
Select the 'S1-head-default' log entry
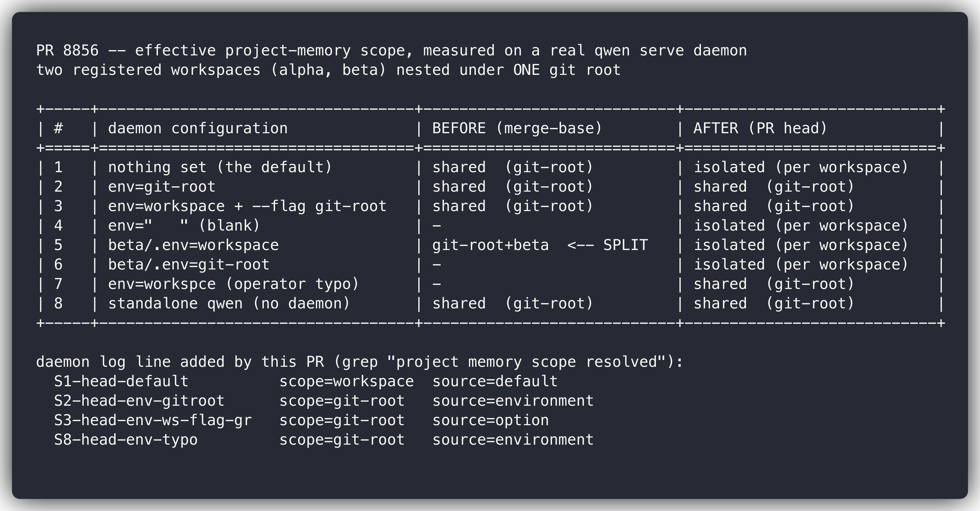click(121, 381)
